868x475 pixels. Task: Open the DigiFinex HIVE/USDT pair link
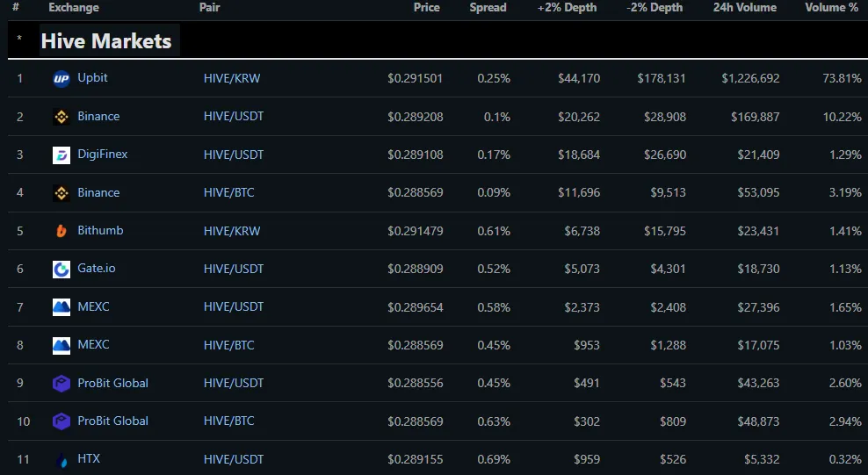(234, 155)
